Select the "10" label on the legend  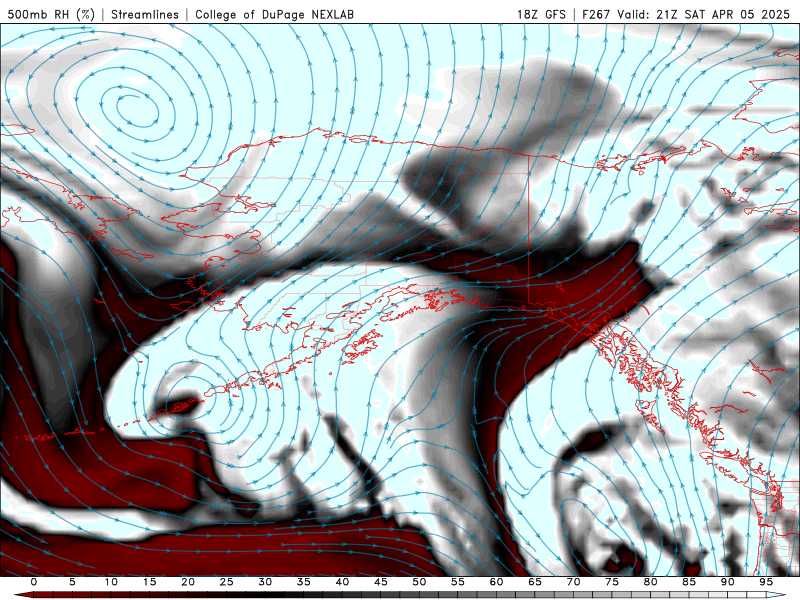point(111,582)
